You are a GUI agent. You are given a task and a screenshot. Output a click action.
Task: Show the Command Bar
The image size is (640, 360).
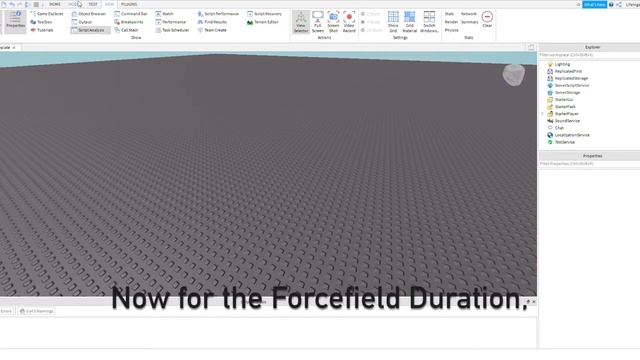(131, 14)
